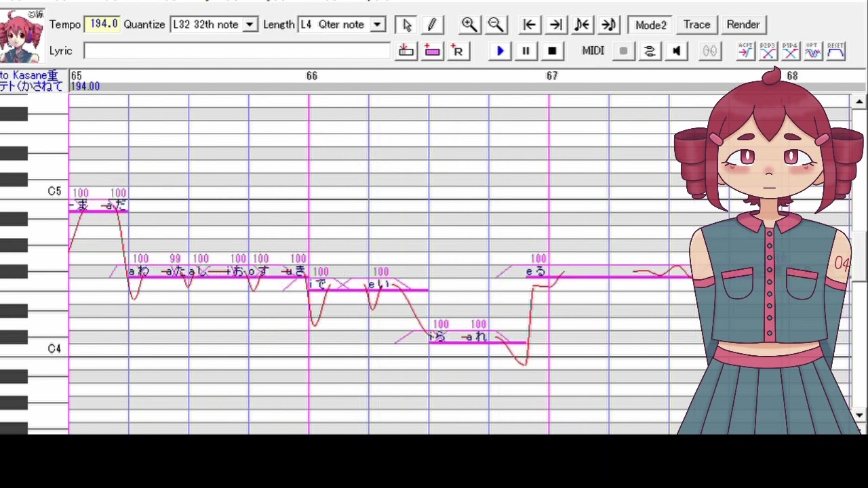Start playback with the blue play button
Screen dimensions: 868x488
[500, 51]
